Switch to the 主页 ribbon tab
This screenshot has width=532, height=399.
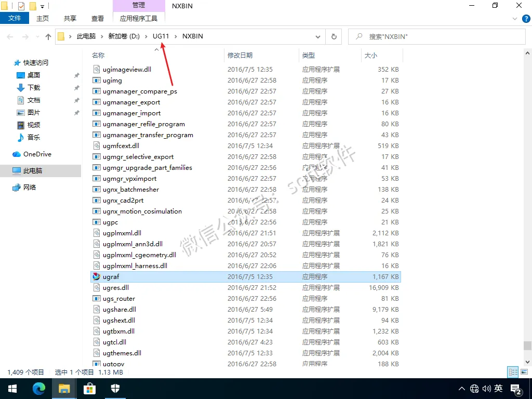43,18
